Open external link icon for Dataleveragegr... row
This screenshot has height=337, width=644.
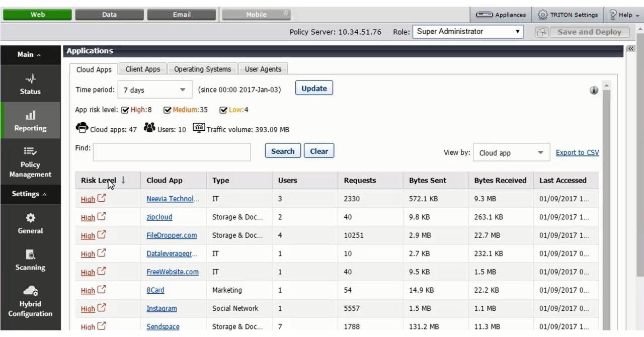[x=102, y=253]
